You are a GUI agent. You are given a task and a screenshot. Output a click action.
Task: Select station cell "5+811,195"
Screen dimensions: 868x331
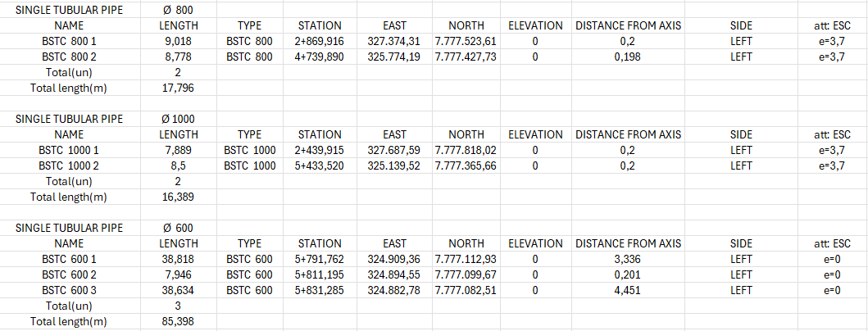(x=320, y=274)
